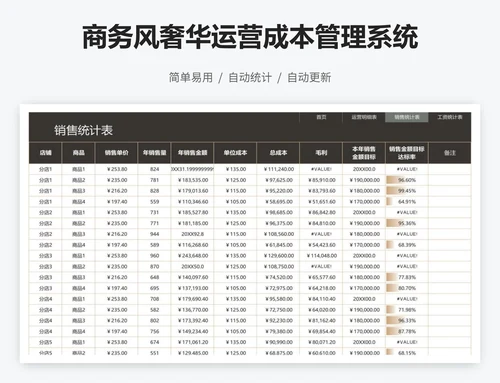Click the total cost cell ¥74,520.00
500x383 pixels.
coord(278,277)
